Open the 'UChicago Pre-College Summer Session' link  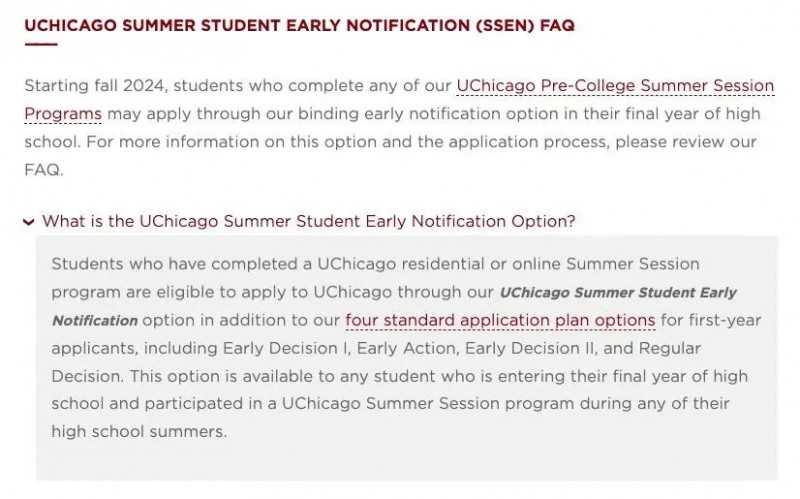615,86
